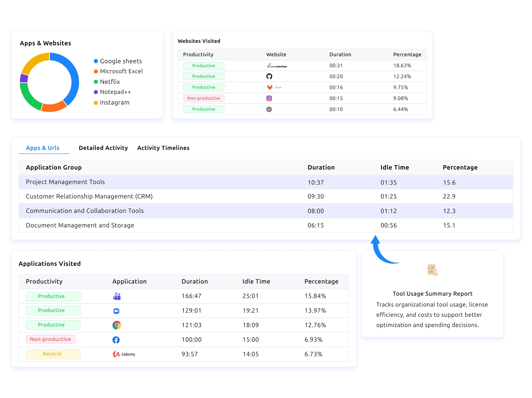Click the GitLab fox icon
Screen dimensions: 532x398
click(270, 87)
